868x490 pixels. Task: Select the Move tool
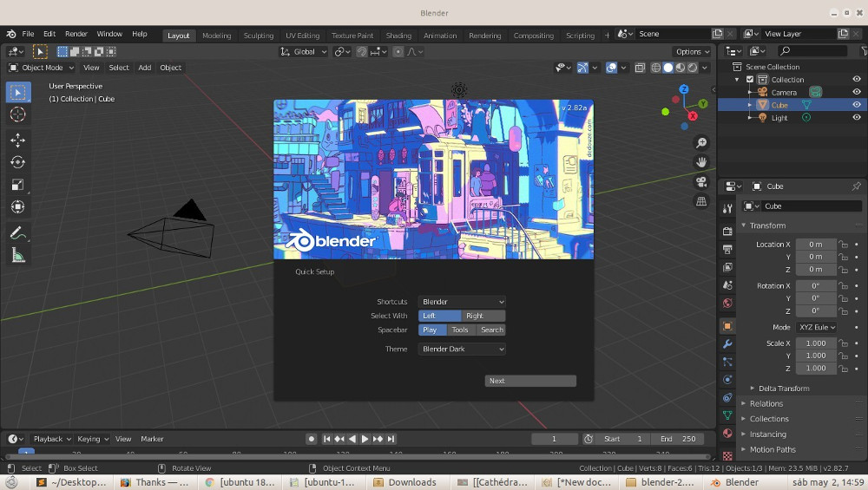(x=17, y=140)
